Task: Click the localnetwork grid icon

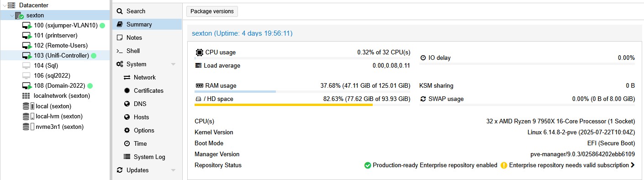Action: tap(26, 96)
